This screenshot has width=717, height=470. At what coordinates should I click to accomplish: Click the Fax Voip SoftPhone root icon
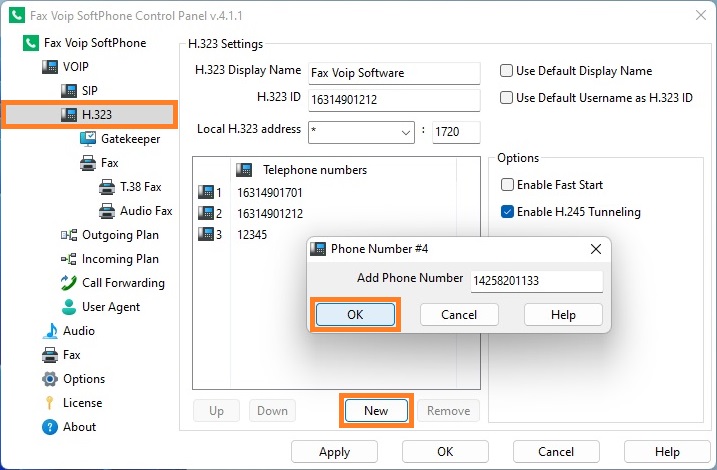tap(31, 43)
